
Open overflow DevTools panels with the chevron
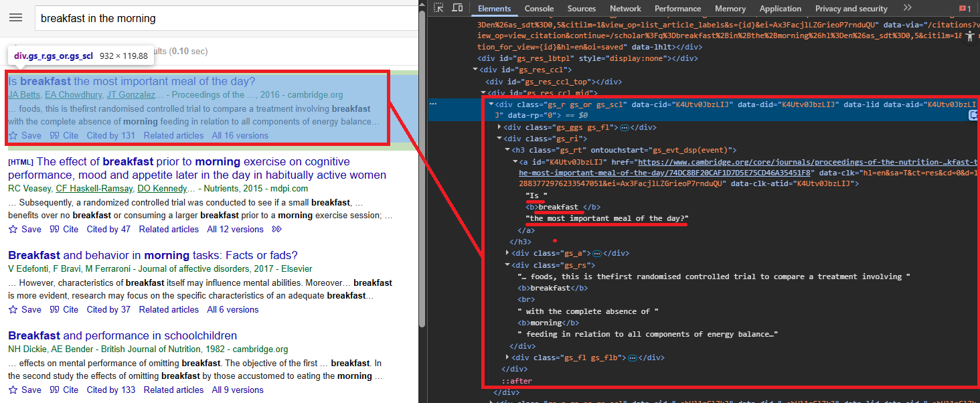click(x=907, y=8)
